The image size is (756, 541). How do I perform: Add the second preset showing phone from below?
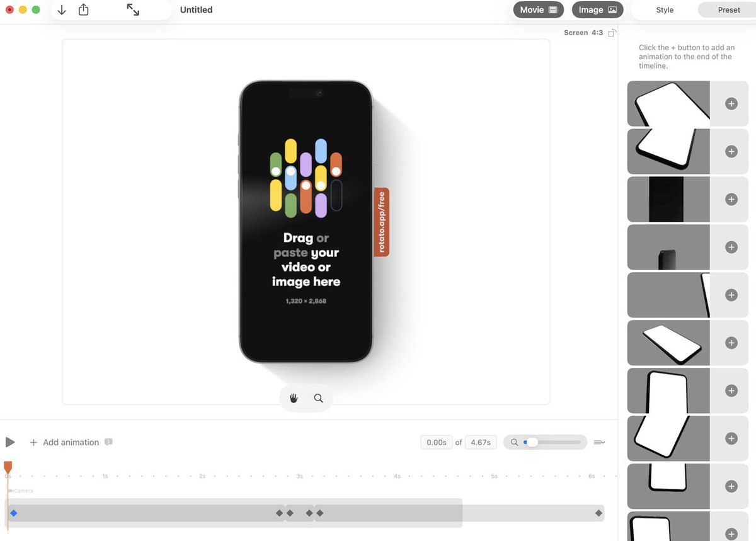click(x=731, y=152)
